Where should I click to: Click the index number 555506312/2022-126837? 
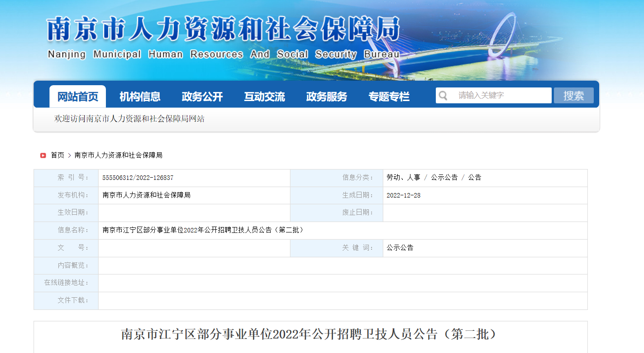pos(138,178)
